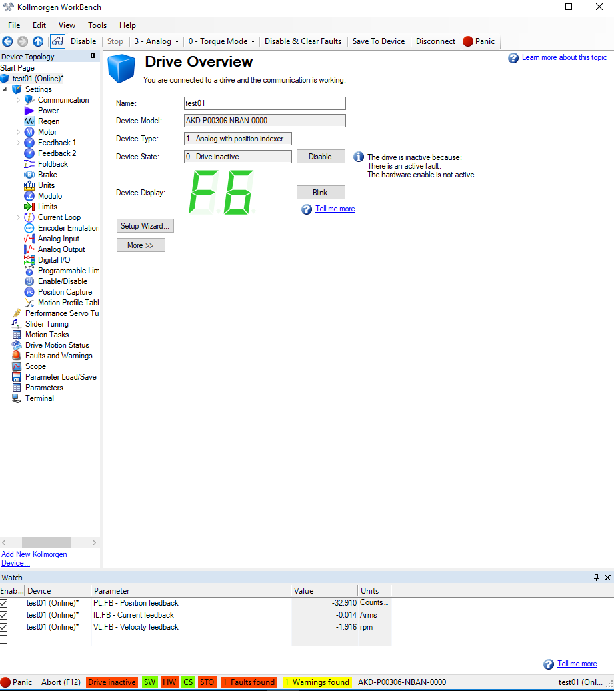Open the Position Capture icon
The height and width of the screenshot is (691, 616).
(29, 292)
